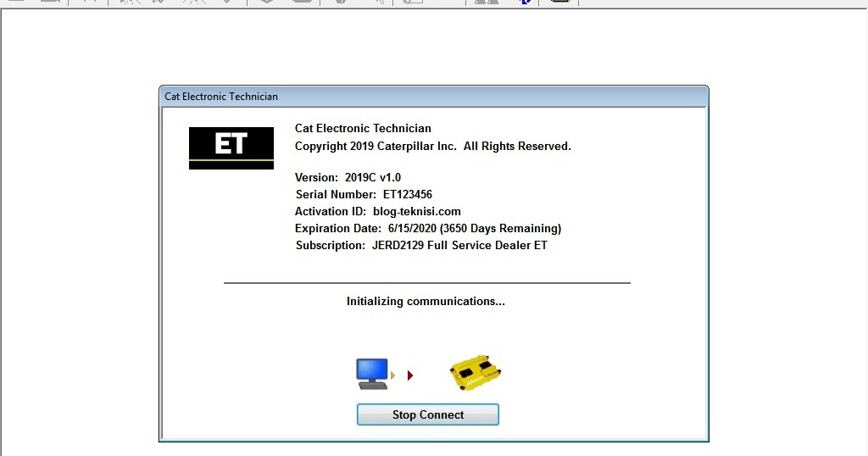Click the dark red arrow between computer and ECM
The width and height of the screenshot is (868, 456).
click(410, 375)
